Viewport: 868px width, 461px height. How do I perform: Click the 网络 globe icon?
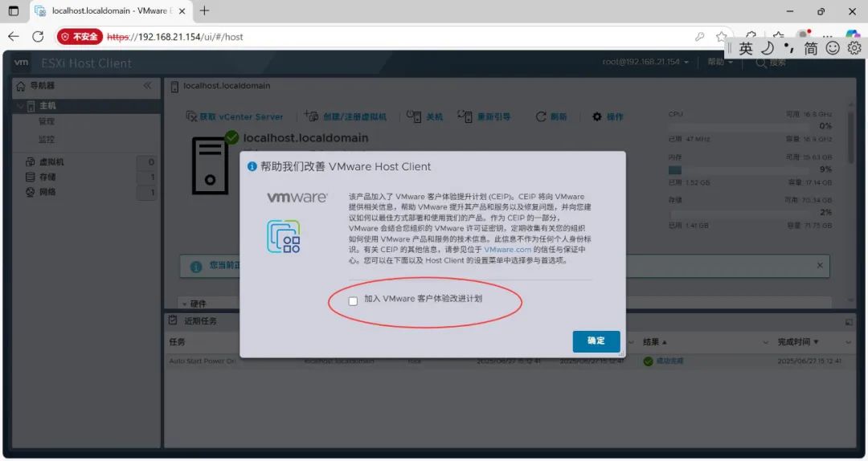coord(31,192)
